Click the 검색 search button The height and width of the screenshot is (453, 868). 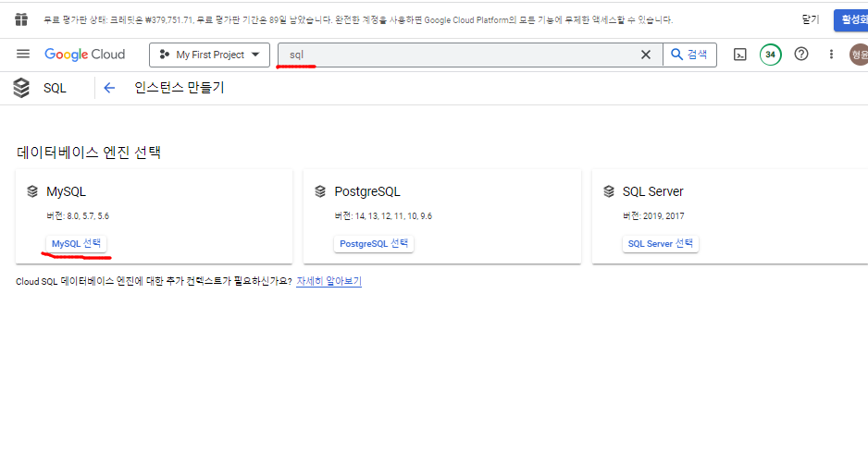tap(689, 55)
